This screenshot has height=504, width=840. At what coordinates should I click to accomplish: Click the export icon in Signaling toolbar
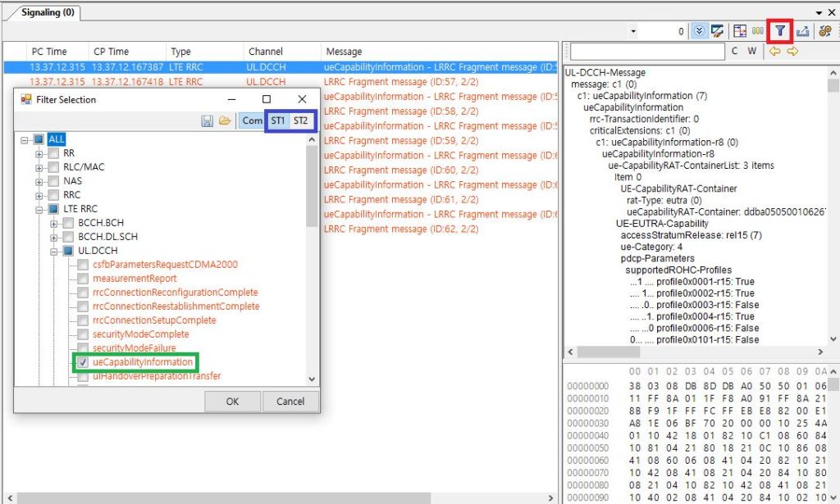pos(803,31)
